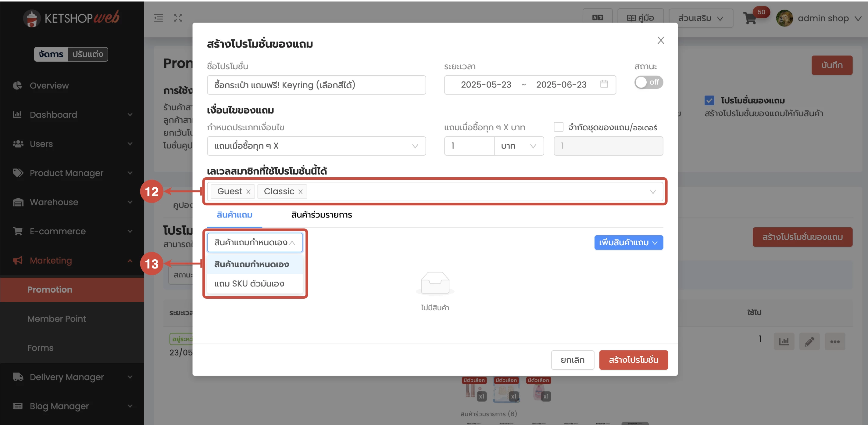Open more options with the ellipsis icon
The height and width of the screenshot is (425, 868).
click(x=835, y=341)
